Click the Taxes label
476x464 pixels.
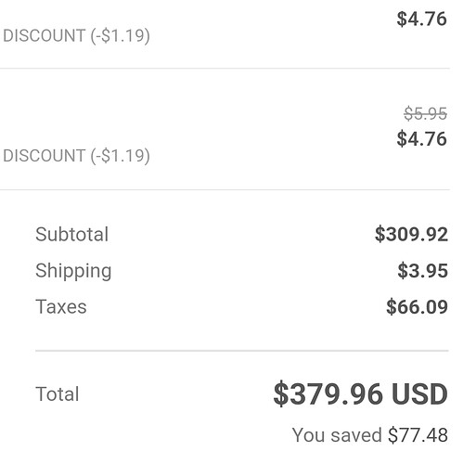click(61, 307)
